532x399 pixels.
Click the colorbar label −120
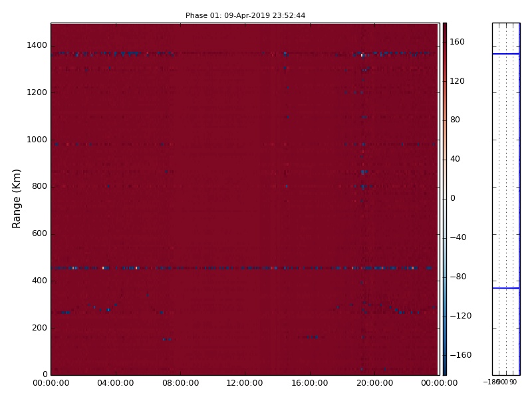pos(461,317)
